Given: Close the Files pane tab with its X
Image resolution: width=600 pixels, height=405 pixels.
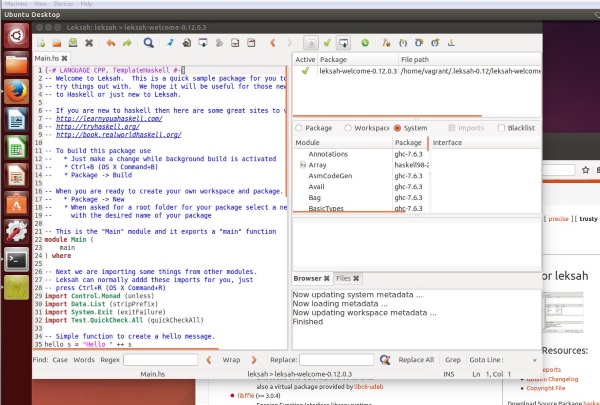Looking at the screenshot, I should pyautogui.click(x=356, y=278).
